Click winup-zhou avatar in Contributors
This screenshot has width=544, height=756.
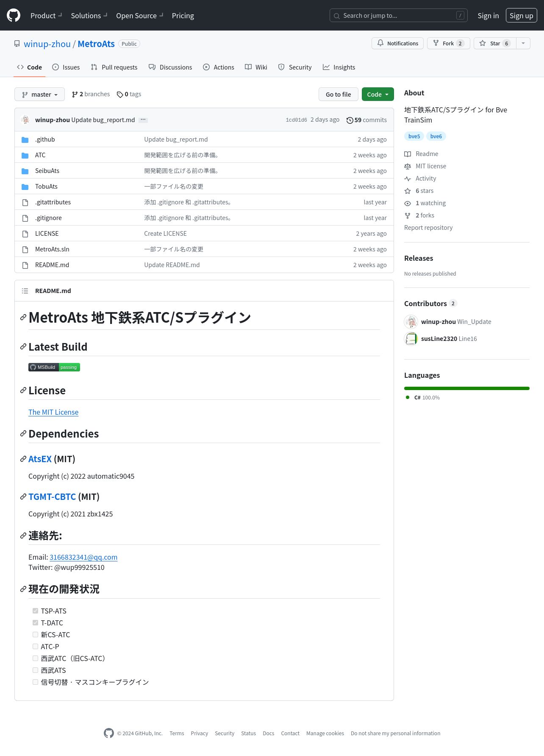(x=411, y=322)
